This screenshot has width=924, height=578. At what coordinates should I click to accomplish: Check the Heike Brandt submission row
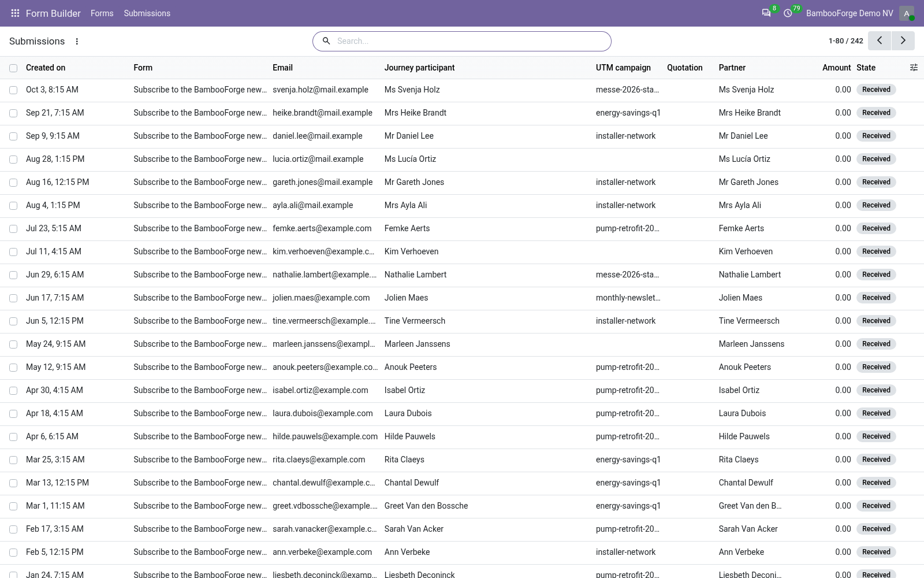(x=13, y=113)
